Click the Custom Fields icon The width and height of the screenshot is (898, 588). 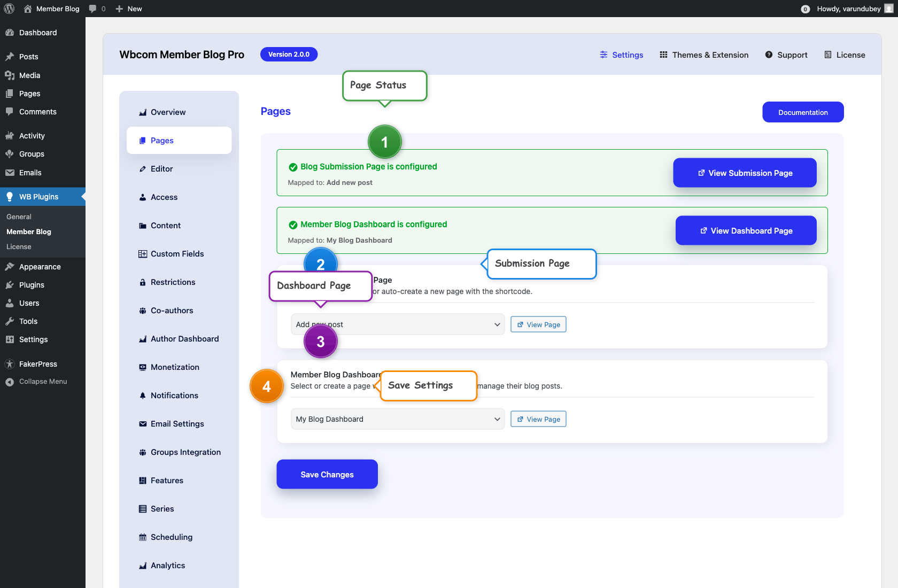142,253
